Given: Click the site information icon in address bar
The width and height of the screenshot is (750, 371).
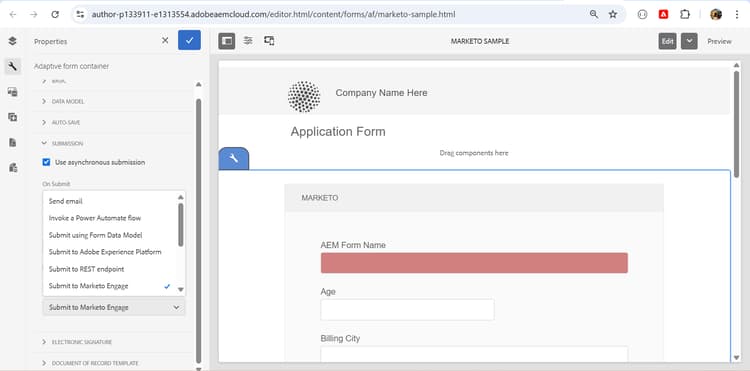Looking at the screenshot, I should 80,14.
